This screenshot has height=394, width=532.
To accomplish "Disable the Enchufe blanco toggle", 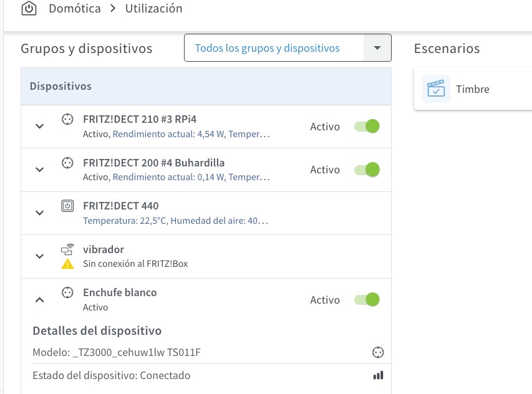I will [x=367, y=300].
